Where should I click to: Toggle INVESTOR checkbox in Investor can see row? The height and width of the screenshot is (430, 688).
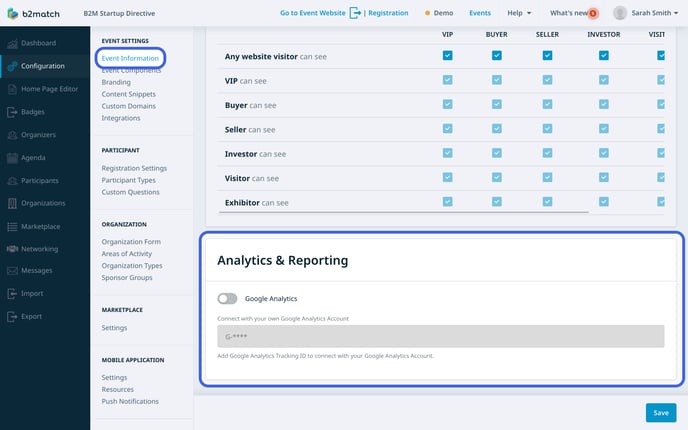pos(604,153)
